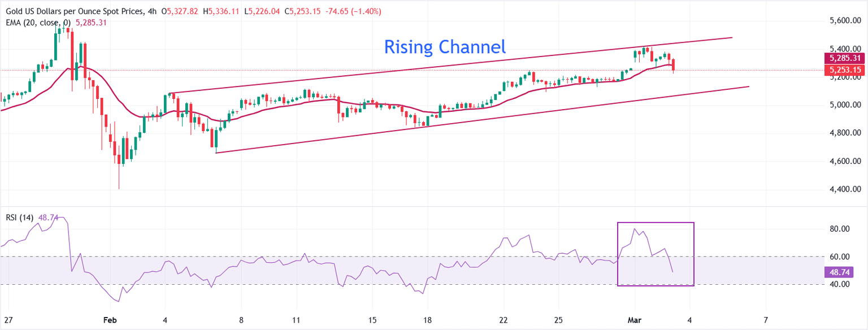This screenshot has height=330, width=868.
Task: Click the EMA (20, close, 0) legend
Action: pyautogui.click(x=36, y=23)
